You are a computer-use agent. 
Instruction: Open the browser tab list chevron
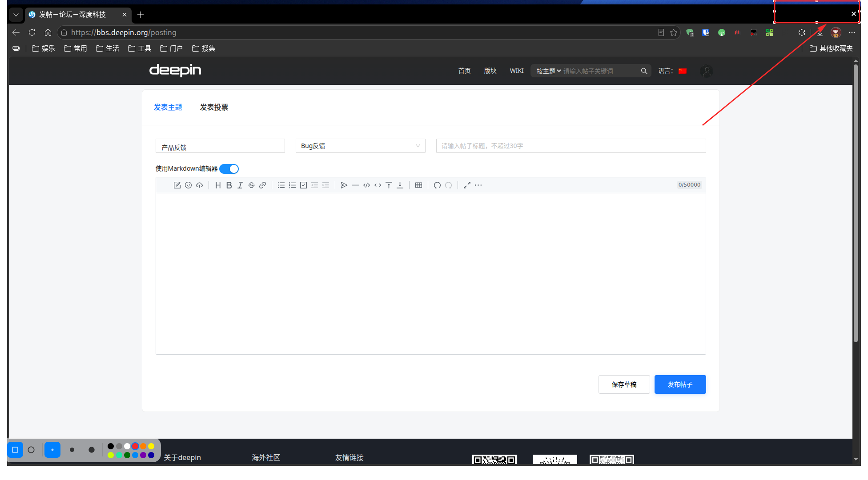[16, 15]
